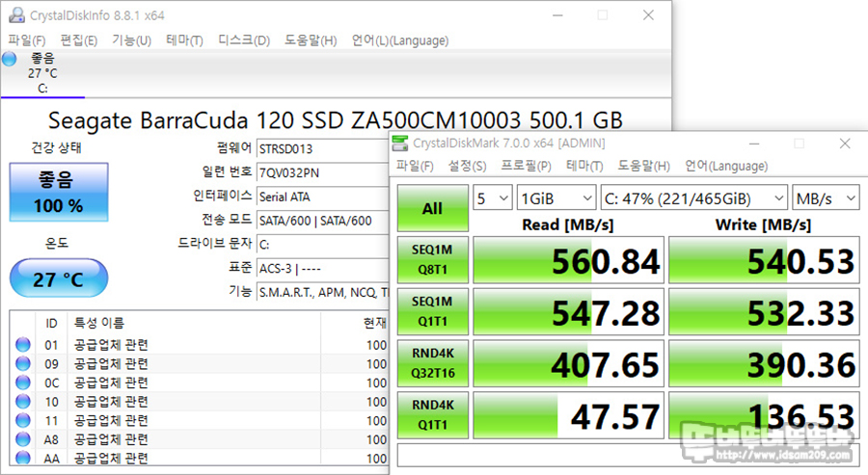Click the CrystalDiskInfo app icon in title bar

click(16, 14)
